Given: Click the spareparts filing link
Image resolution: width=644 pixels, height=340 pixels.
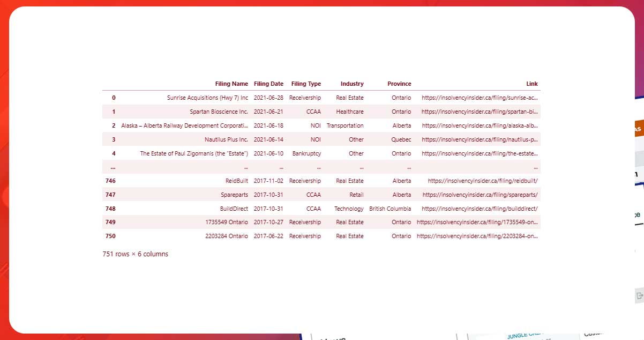Looking at the screenshot, I should [480, 195].
